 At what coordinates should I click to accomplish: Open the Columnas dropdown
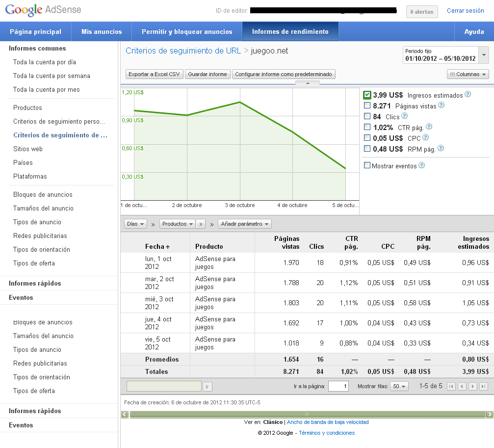[x=468, y=75]
